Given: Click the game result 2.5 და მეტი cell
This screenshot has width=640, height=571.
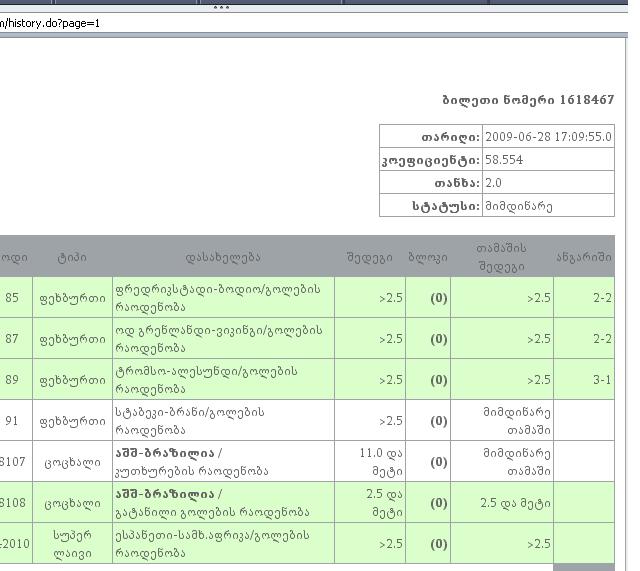Looking at the screenshot, I should click(502, 502).
